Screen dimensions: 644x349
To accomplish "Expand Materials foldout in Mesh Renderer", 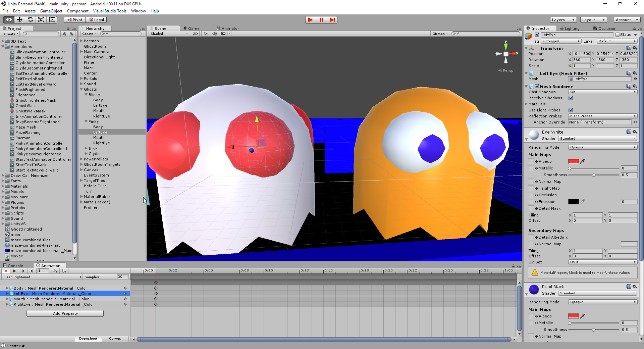I will click(x=526, y=104).
